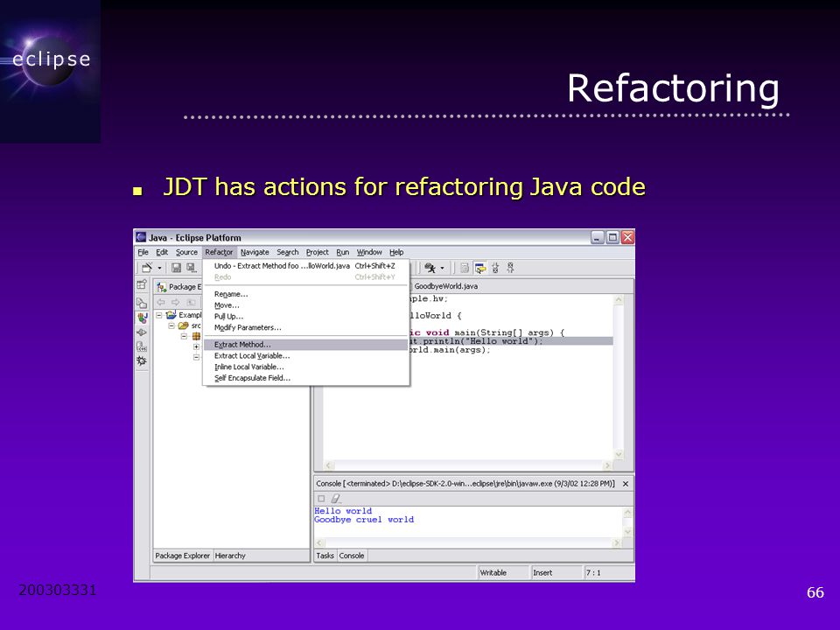This screenshot has height=630, width=840.
Task: Choose Undo - Extract Method foo entry
Action: [x=306, y=266]
